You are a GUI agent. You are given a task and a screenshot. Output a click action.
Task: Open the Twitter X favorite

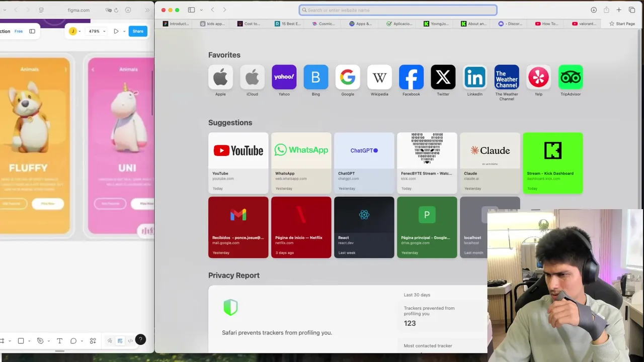point(443,77)
